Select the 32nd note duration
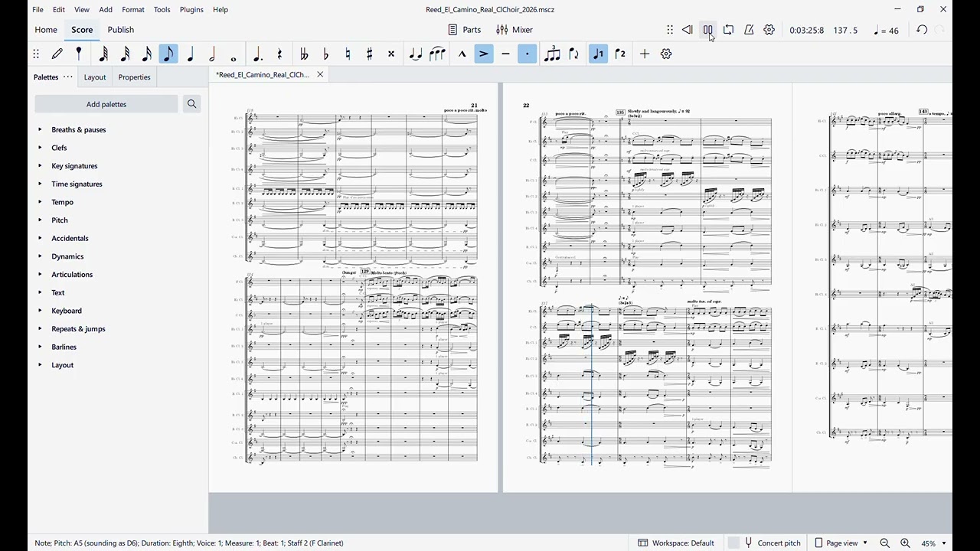 point(126,54)
